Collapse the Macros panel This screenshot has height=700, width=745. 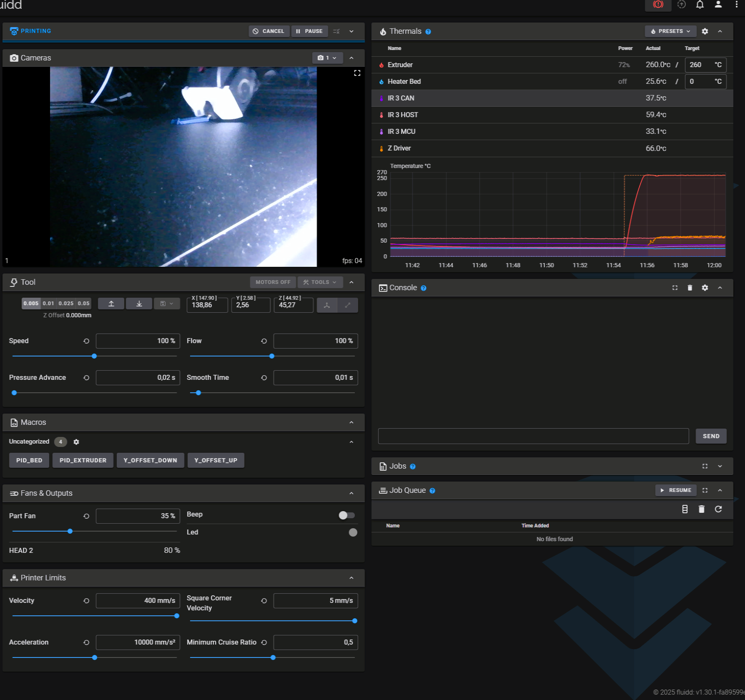point(351,422)
